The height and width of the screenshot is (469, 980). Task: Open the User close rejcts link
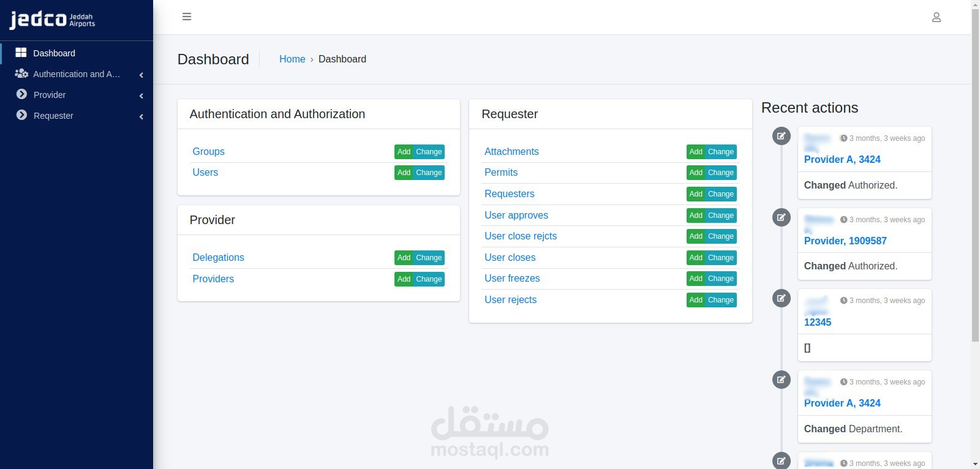click(521, 236)
